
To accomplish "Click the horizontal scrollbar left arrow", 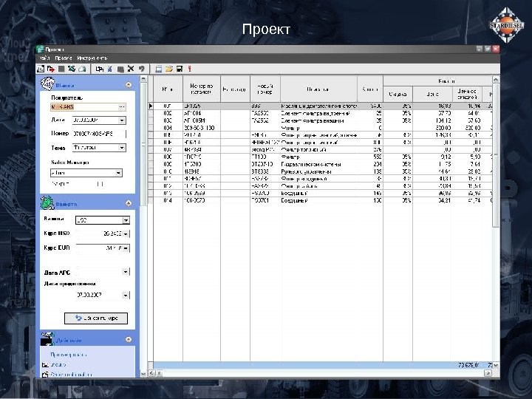I will click(151, 373).
